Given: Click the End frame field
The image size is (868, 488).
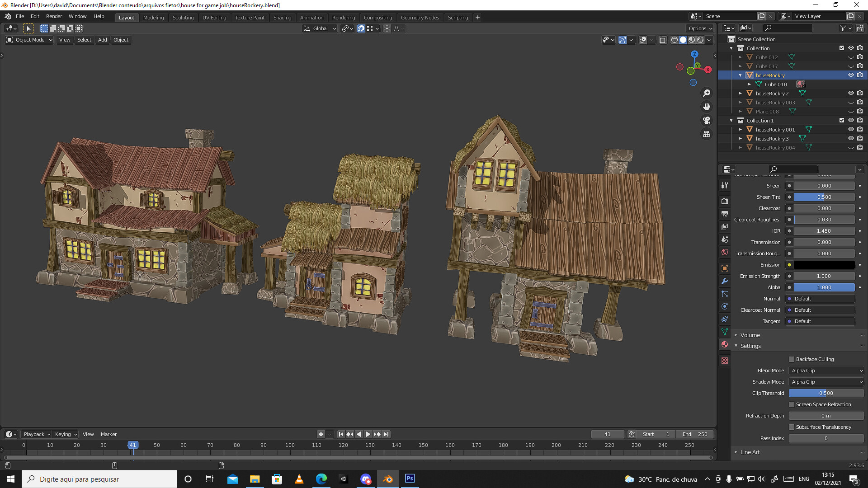Looking at the screenshot, I should [x=695, y=434].
